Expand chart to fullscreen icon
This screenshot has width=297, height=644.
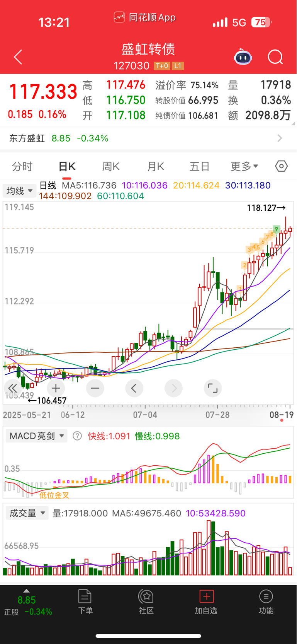213,388
